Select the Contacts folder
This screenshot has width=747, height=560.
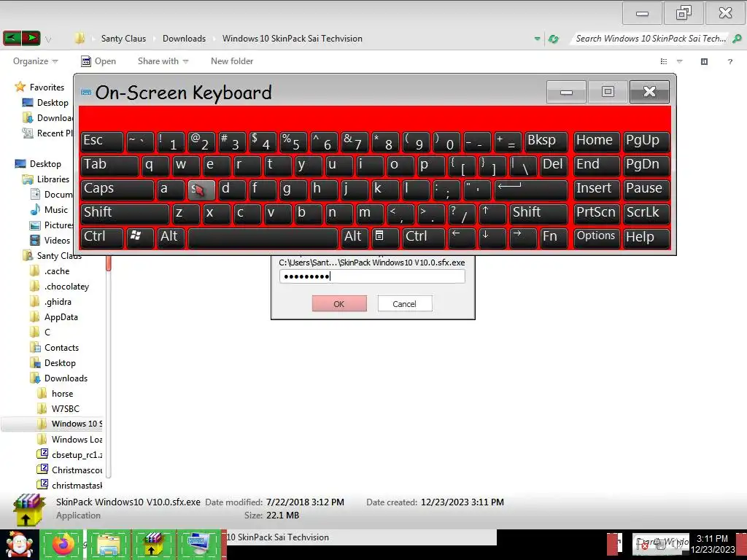[x=61, y=348]
